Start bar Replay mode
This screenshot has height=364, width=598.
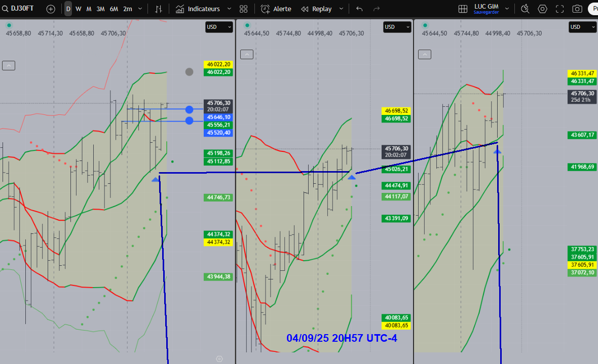coord(317,9)
